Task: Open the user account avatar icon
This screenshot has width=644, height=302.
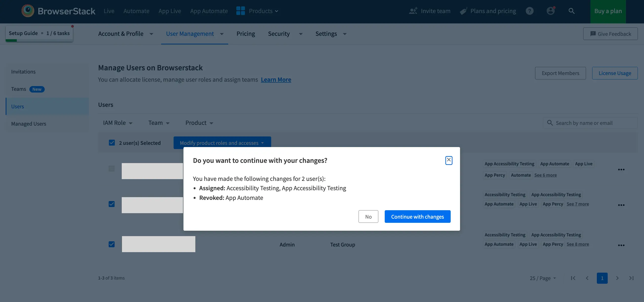Action: click(550, 11)
